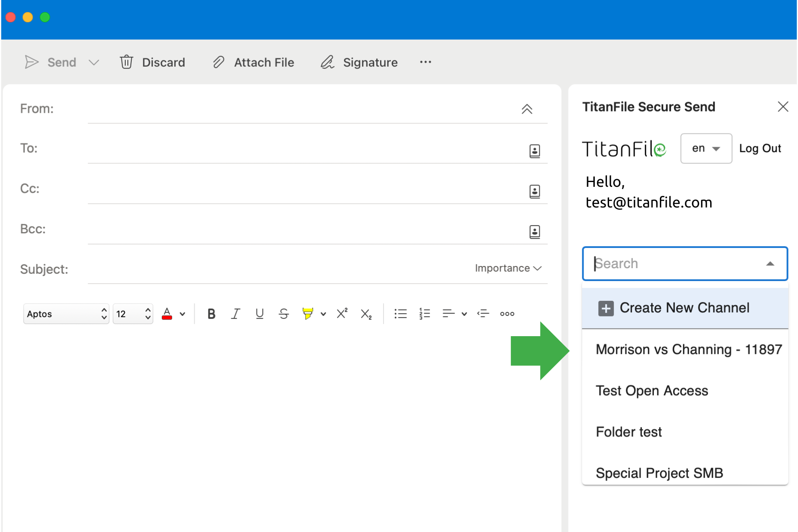This screenshot has height=532, width=798.
Task: Click the plus icon beside Create New Channel
Action: (606, 308)
